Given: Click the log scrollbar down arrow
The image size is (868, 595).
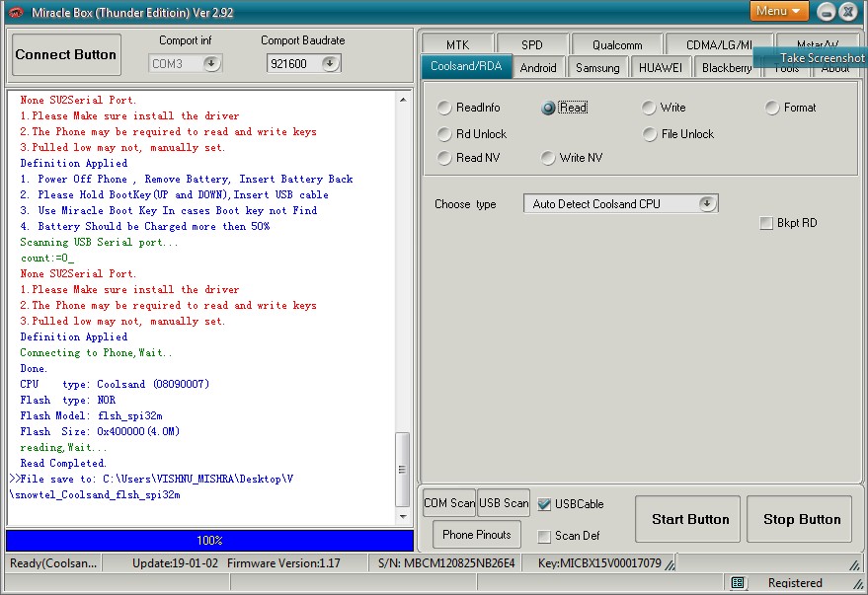Looking at the screenshot, I should click(x=403, y=516).
